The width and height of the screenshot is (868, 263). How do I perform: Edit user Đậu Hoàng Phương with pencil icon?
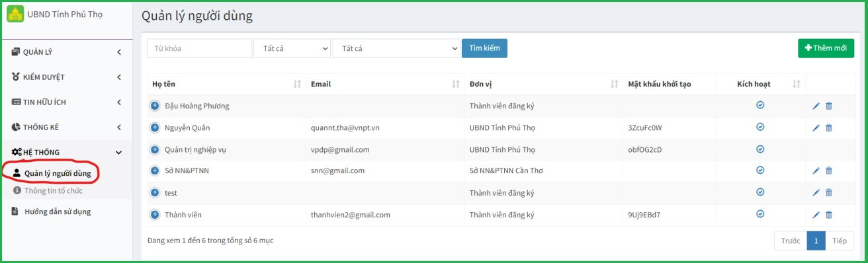click(x=816, y=106)
